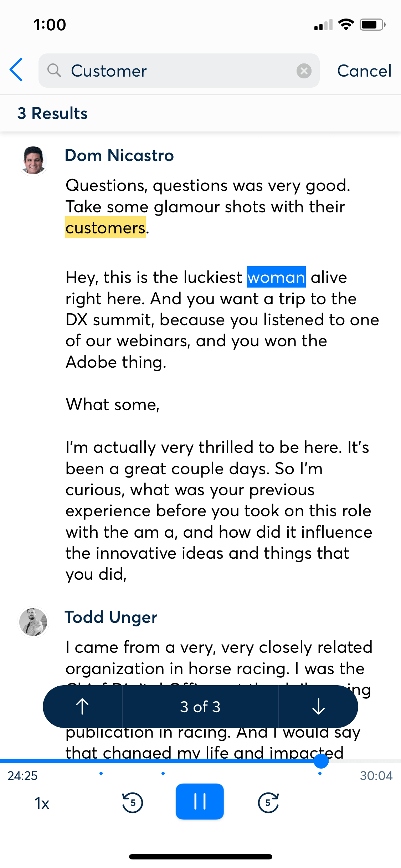The image size is (401, 868).
Task: Change the 1x playback speed
Action: pos(42,803)
